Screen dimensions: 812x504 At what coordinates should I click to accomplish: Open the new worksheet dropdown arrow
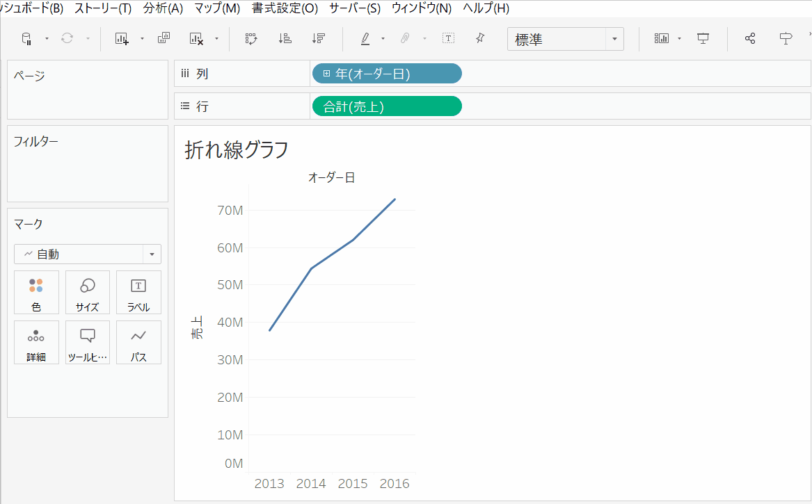142,39
